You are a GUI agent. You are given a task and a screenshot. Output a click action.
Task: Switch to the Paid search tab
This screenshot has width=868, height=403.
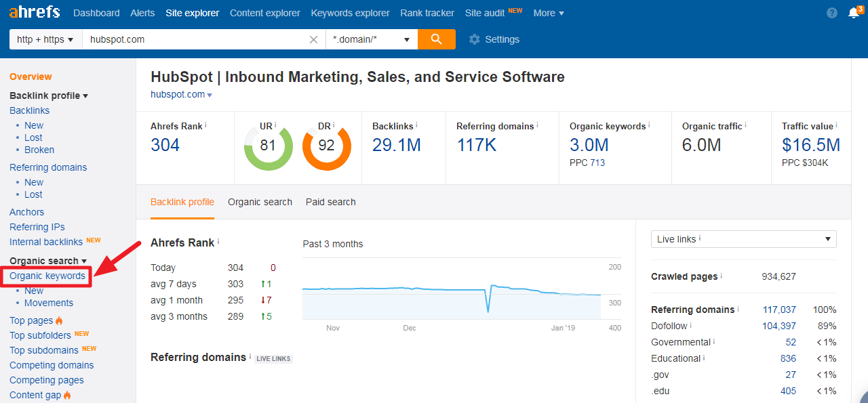click(331, 202)
